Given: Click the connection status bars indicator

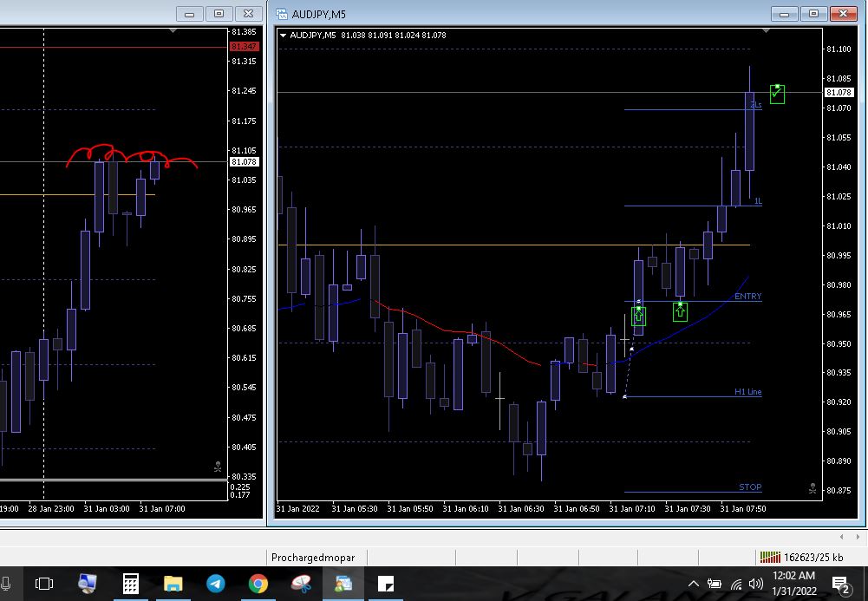Looking at the screenshot, I should [769, 558].
